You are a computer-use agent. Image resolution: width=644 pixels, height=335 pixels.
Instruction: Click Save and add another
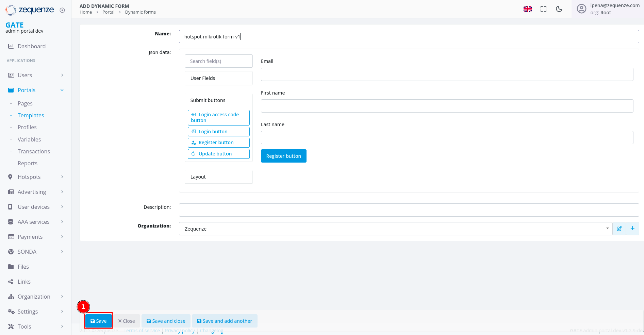[225, 321]
